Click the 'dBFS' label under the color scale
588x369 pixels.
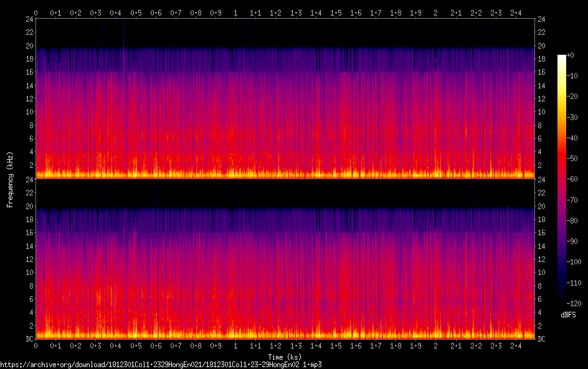pyautogui.click(x=568, y=315)
